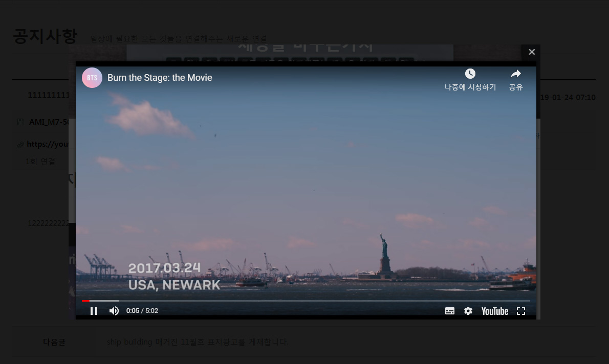Open 'Burn the Stage: the Movie' title link
The image size is (609, 364).
[x=160, y=78]
